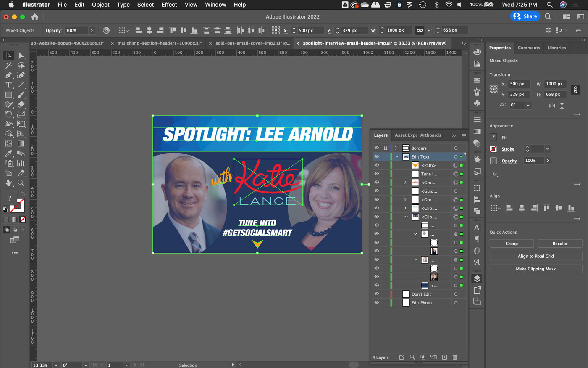Open the Stroke link in Appearance

coord(508,149)
